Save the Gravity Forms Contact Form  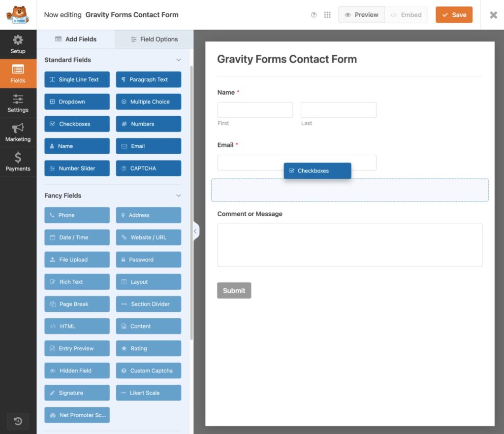454,15
